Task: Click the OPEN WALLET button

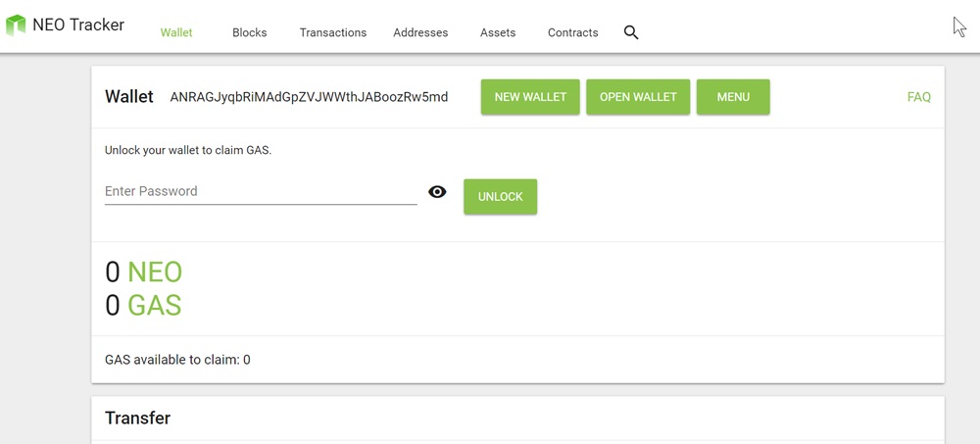Action: 638,97
